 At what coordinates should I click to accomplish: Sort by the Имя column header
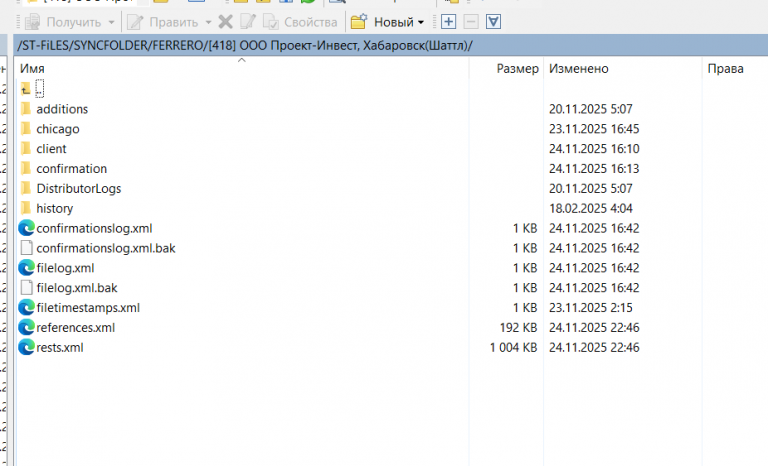(241, 69)
